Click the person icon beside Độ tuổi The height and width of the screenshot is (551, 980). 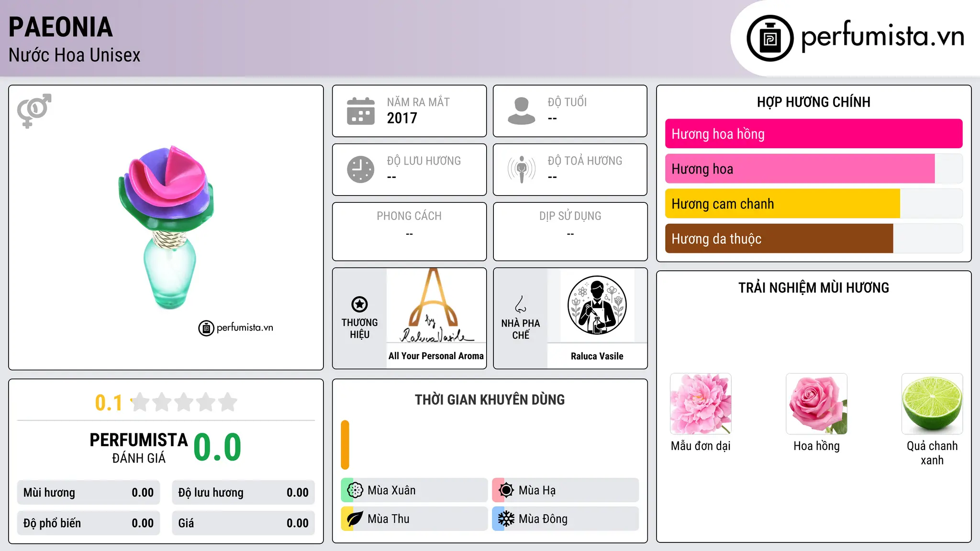coord(522,111)
